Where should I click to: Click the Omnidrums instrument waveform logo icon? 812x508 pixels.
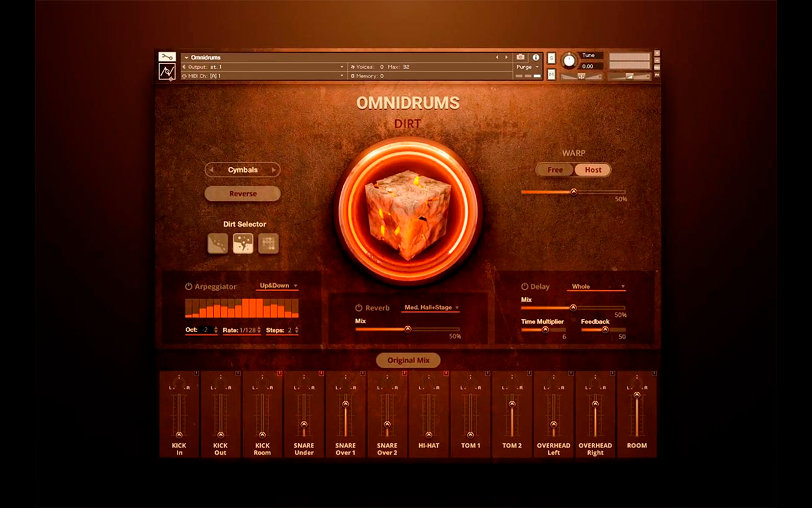(167, 72)
